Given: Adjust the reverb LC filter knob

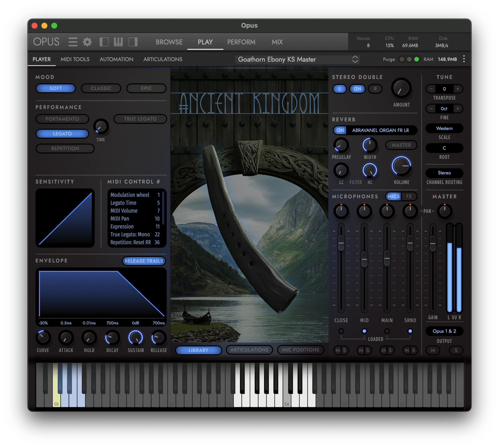Looking at the screenshot, I should (x=341, y=170).
